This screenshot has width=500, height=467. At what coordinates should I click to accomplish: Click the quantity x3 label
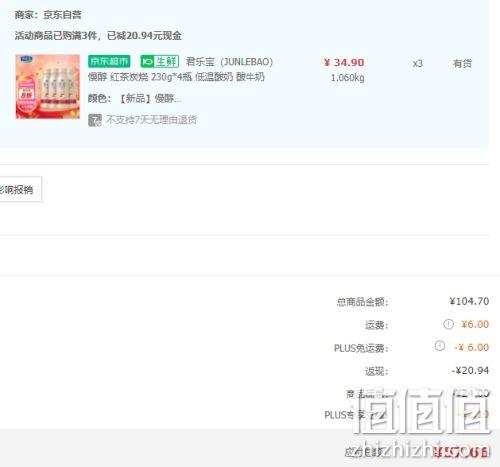pos(417,63)
